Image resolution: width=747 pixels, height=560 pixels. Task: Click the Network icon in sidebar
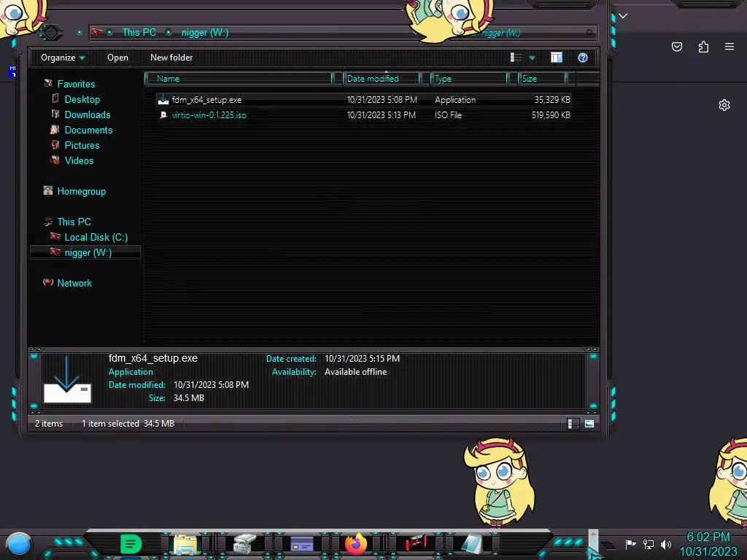coord(47,282)
